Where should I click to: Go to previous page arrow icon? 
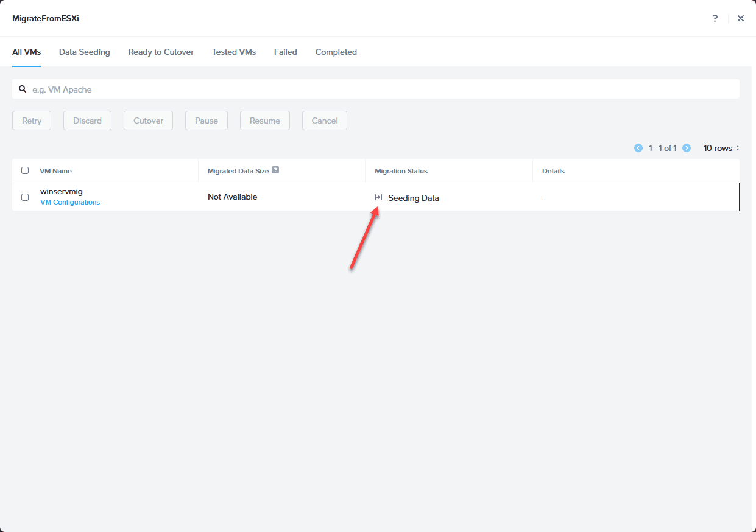coord(638,148)
